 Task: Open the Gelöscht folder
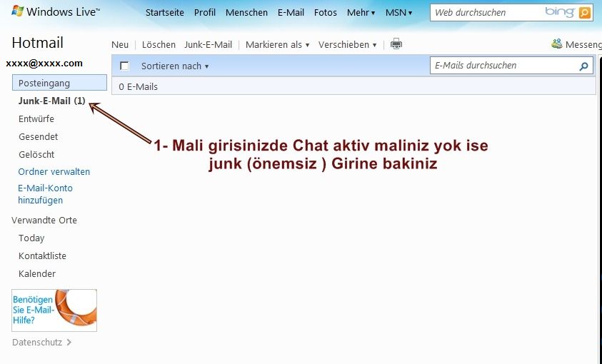pos(36,155)
